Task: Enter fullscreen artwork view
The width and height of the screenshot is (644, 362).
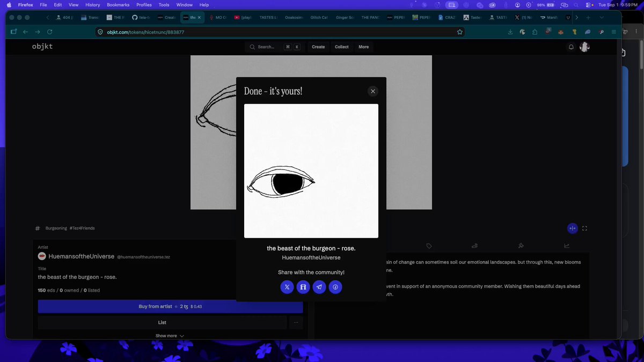Action: pos(584,228)
